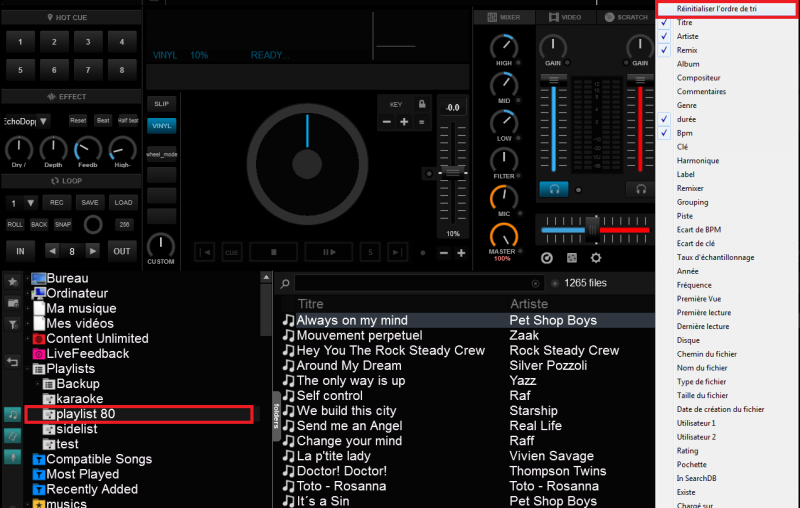Click the sync S button
The width and height of the screenshot is (800, 508).
[x=370, y=252]
